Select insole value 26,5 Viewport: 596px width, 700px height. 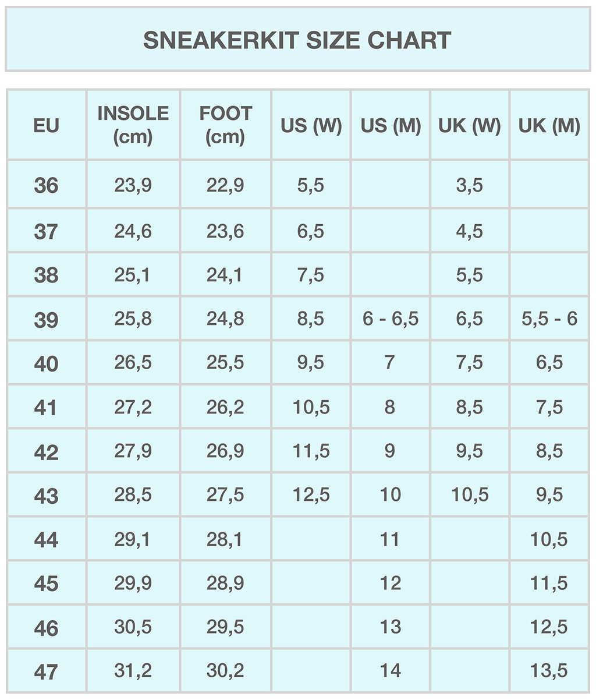[133, 363]
